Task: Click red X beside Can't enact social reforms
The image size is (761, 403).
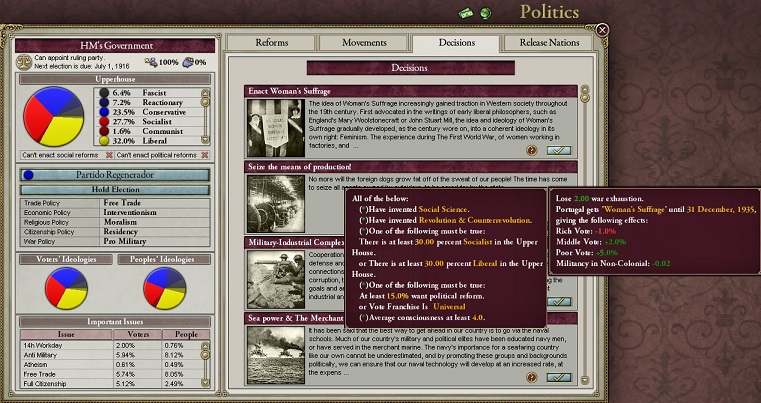Action: point(107,155)
